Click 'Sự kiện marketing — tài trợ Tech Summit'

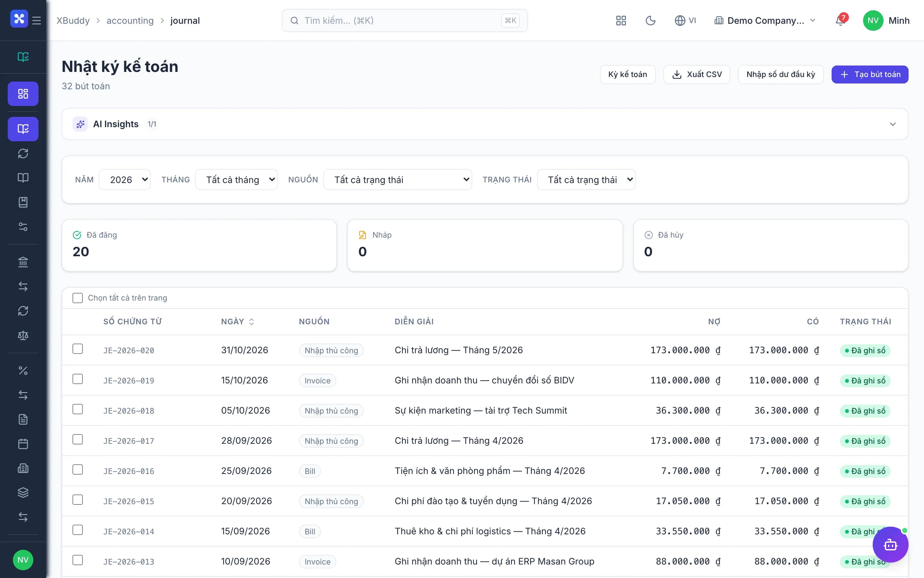[481, 411]
